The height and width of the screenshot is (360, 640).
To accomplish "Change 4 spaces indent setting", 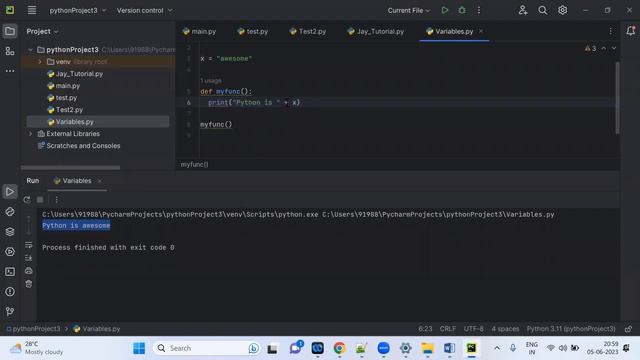I will [505, 329].
